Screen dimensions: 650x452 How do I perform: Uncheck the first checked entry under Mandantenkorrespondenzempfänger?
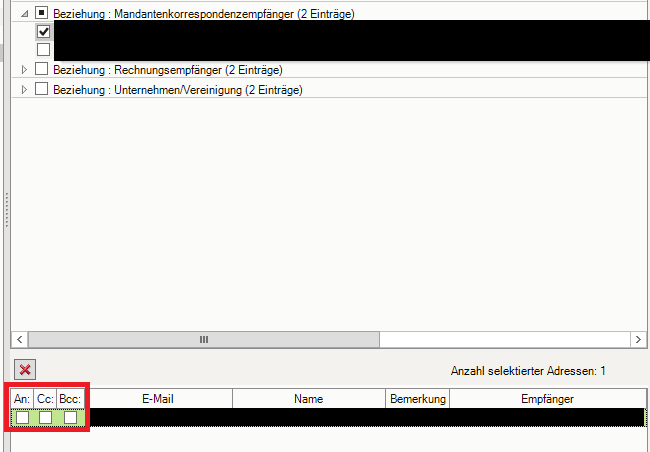click(44, 32)
